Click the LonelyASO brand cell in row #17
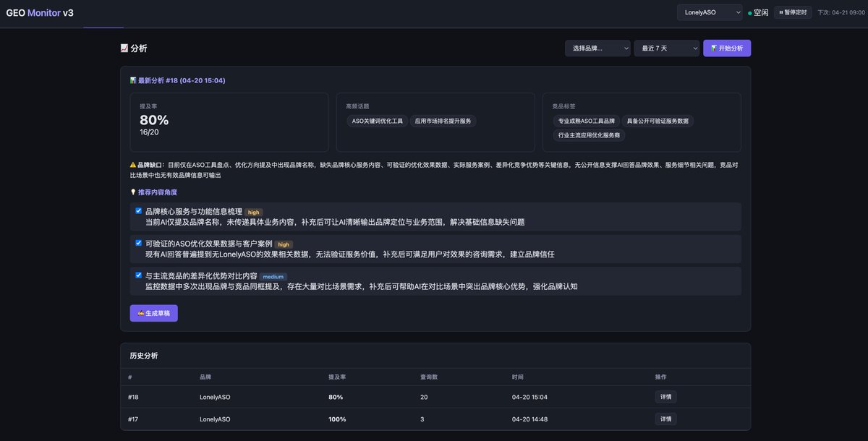 (215, 419)
